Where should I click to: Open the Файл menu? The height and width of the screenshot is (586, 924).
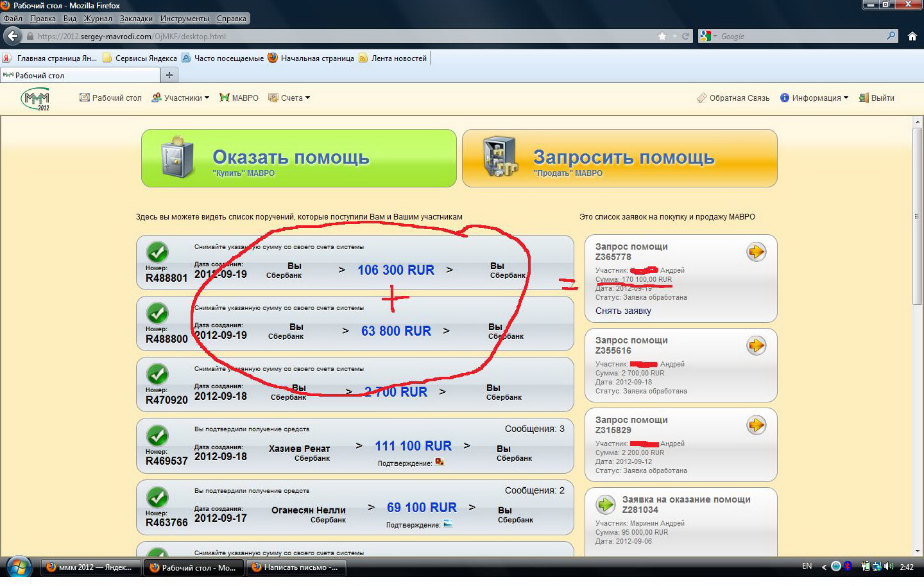point(13,19)
